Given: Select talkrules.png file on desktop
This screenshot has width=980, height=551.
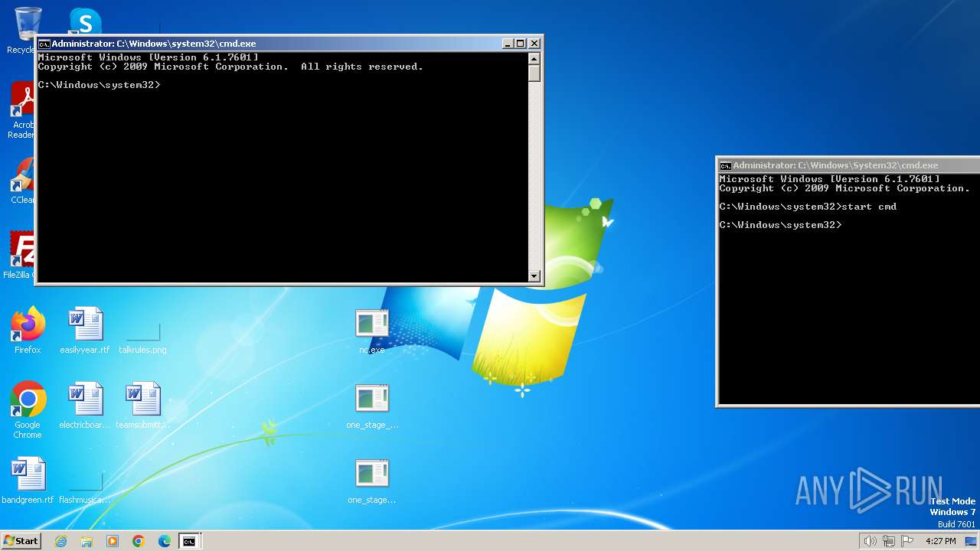Looking at the screenshot, I should pos(142,331).
